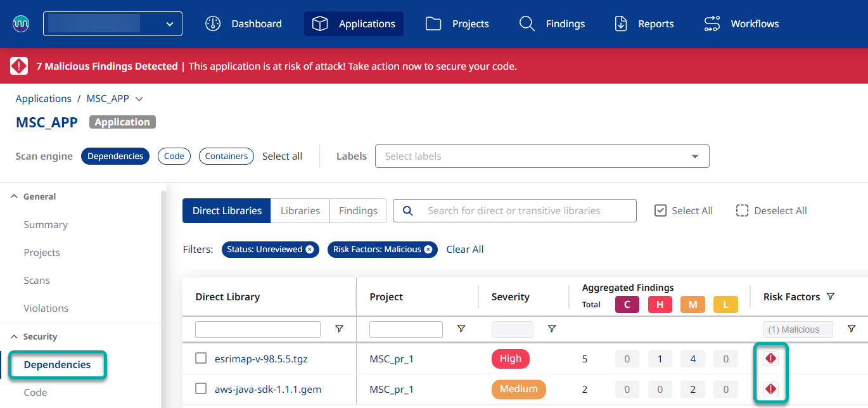Collapse the General sidebar section
The height and width of the screenshot is (408, 868).
(15, 196)
